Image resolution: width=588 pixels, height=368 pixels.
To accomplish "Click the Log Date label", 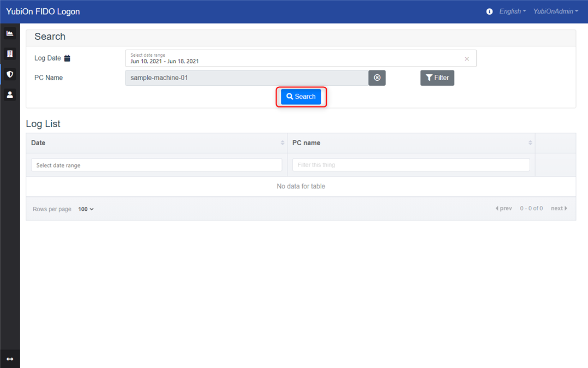I will click(x=47, y=58).
